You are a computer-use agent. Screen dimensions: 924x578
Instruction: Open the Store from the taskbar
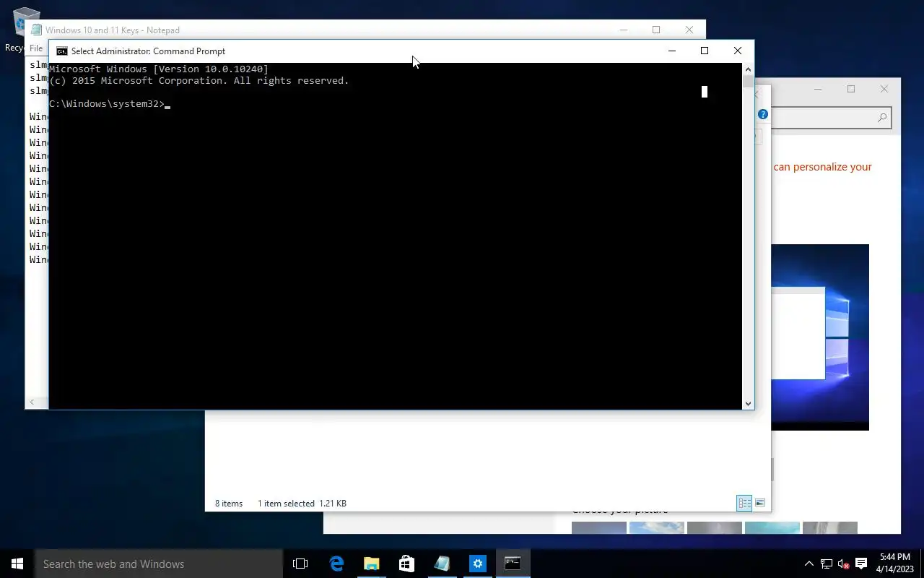(406, 564)
